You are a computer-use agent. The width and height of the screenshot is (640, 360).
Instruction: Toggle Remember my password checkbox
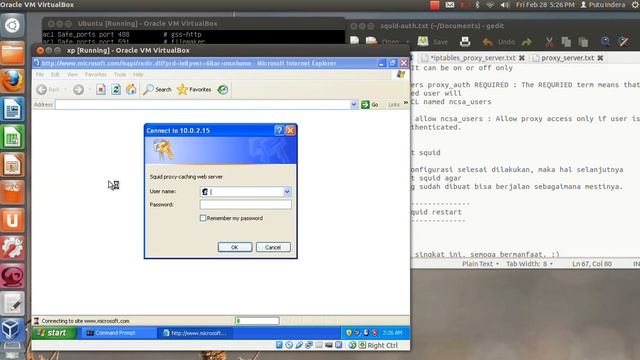(203, 218)
